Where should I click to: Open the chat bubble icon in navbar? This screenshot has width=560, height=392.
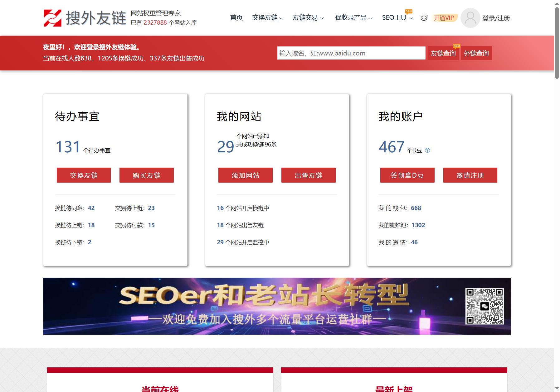pos(424,18)
